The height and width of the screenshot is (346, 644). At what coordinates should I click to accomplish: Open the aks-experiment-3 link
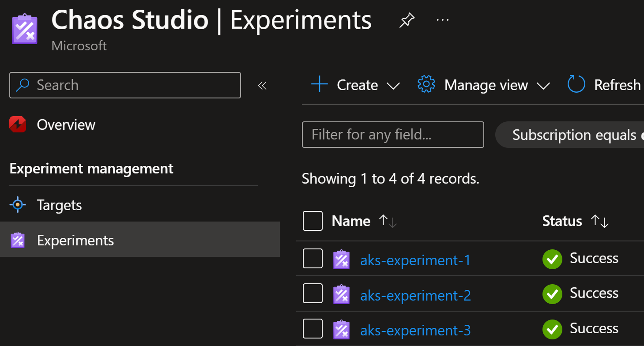[x=415, y=330]
